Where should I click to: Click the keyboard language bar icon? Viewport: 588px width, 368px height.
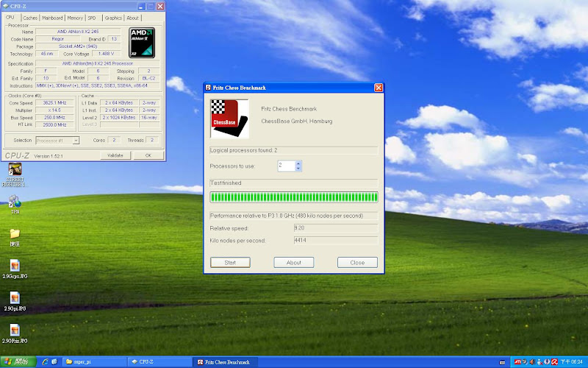click(x=502, y=363)
